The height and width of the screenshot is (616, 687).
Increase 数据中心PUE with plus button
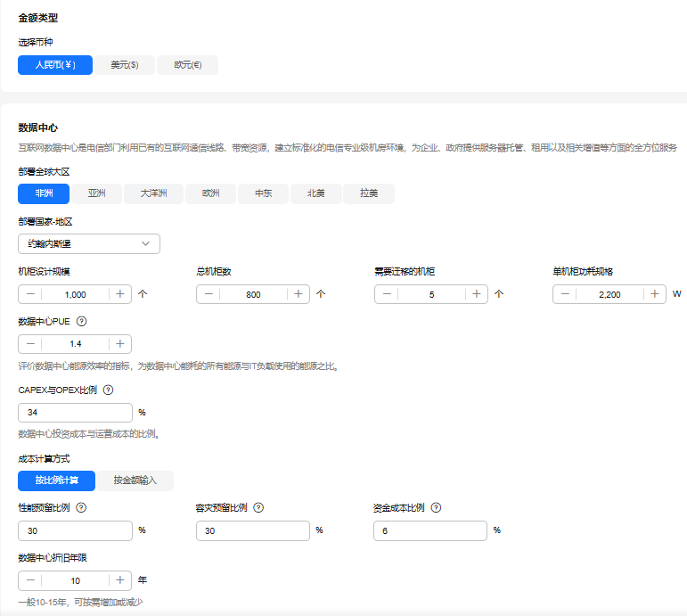120,344
